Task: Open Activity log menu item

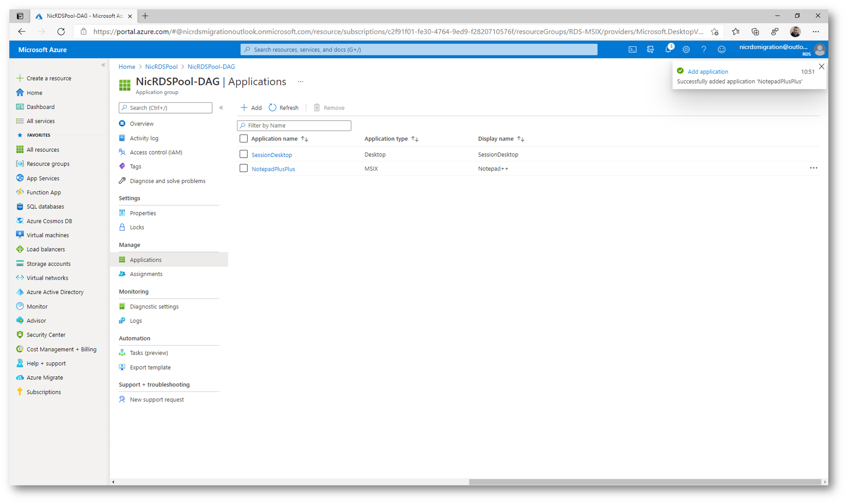Action: click(144, 138)
